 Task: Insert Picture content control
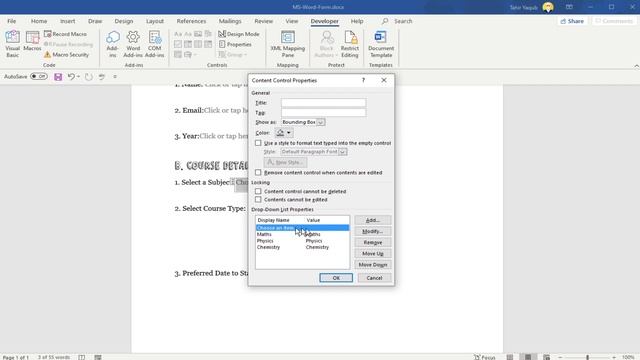pos(198,34)
